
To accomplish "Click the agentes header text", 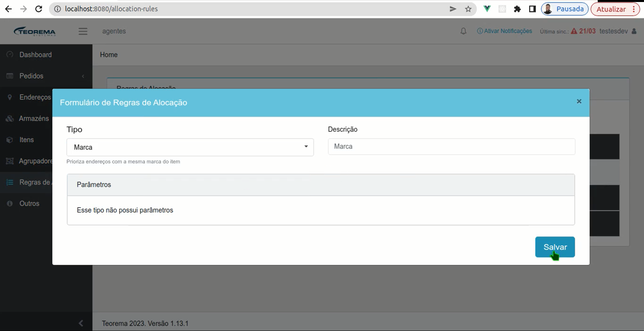I will [114, 31].
